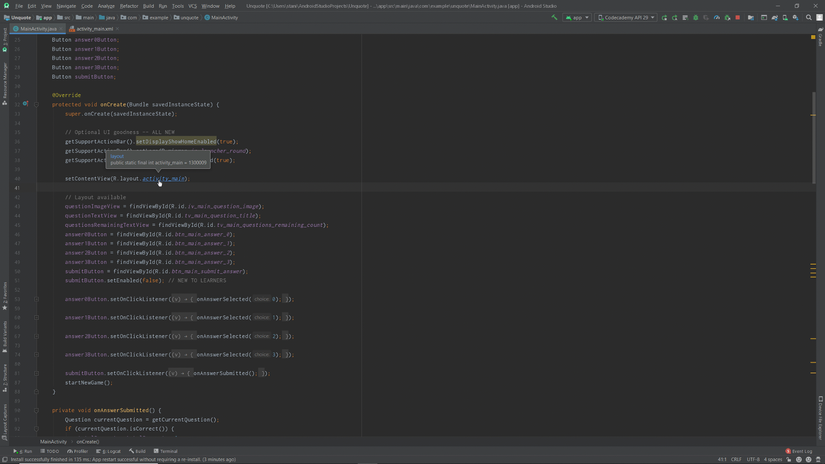Click the Run app icon in toolbar

pos(665,17)
